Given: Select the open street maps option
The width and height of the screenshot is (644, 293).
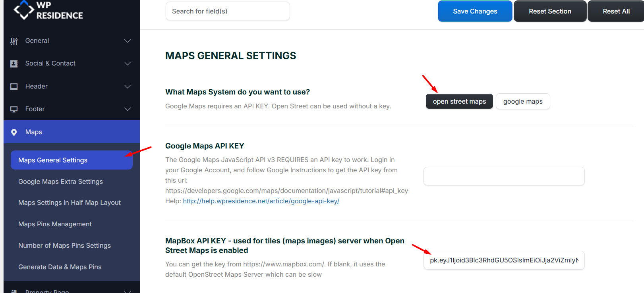Looking at the screenshot, I should [x=459, y=101].
